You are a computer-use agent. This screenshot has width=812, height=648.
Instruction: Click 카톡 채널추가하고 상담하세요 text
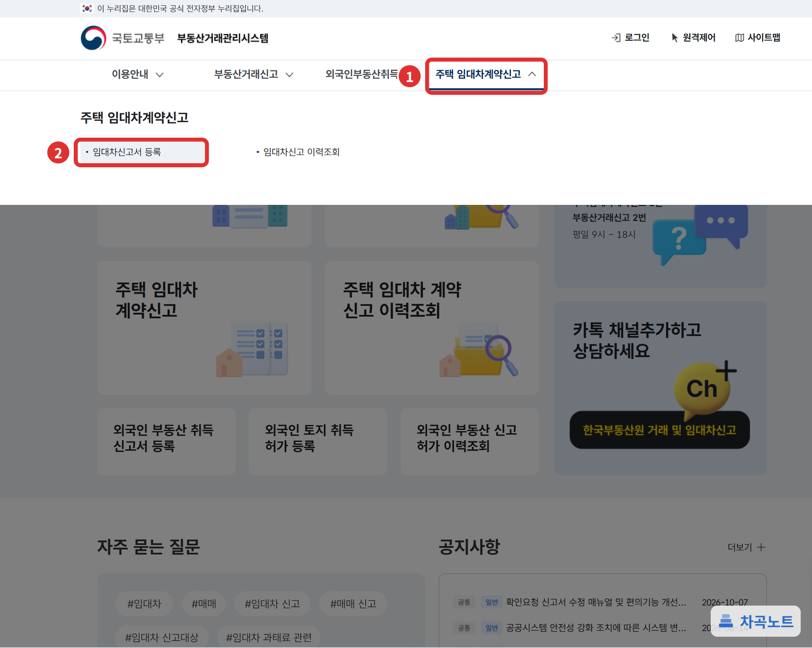coord(637,340)
